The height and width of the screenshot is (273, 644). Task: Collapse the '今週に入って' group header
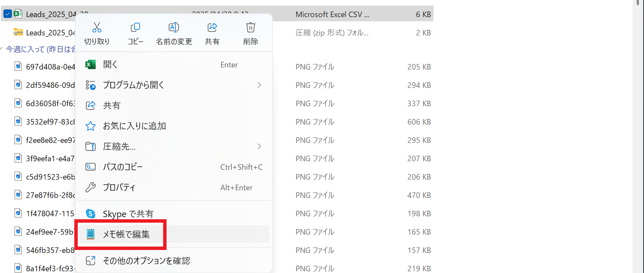(2, 49)
